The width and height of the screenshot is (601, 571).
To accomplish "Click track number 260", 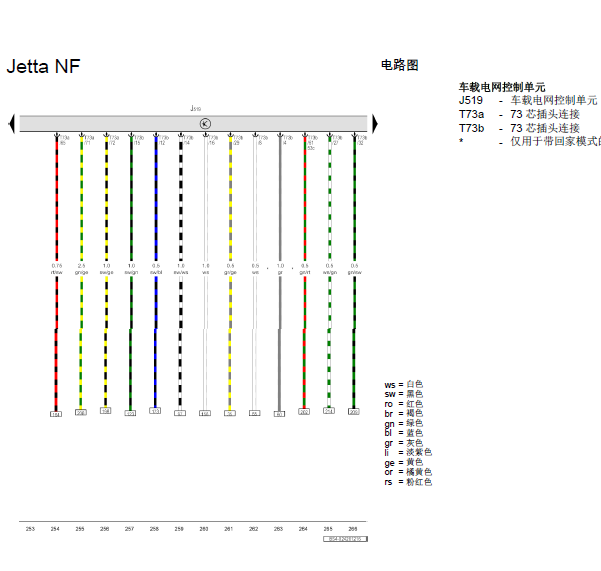I will coord(204,529).
